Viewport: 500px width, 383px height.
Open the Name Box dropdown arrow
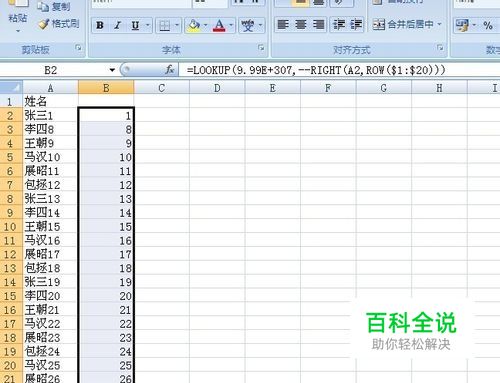(x=112, y=70)
